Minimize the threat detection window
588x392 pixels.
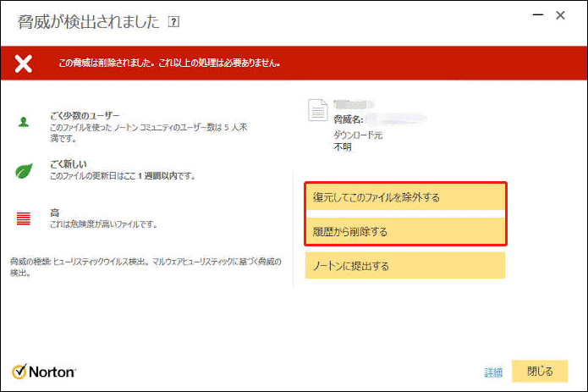click(538, 15)
